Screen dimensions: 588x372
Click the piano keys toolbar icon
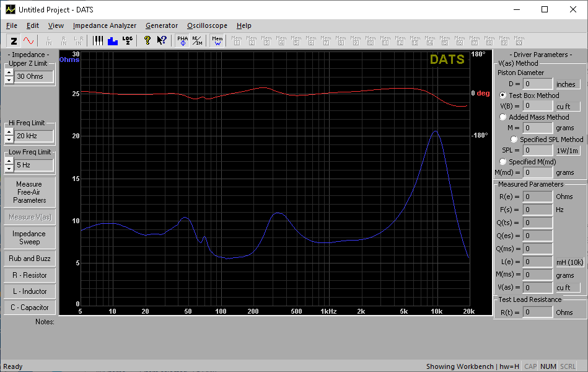pos(98,41)
